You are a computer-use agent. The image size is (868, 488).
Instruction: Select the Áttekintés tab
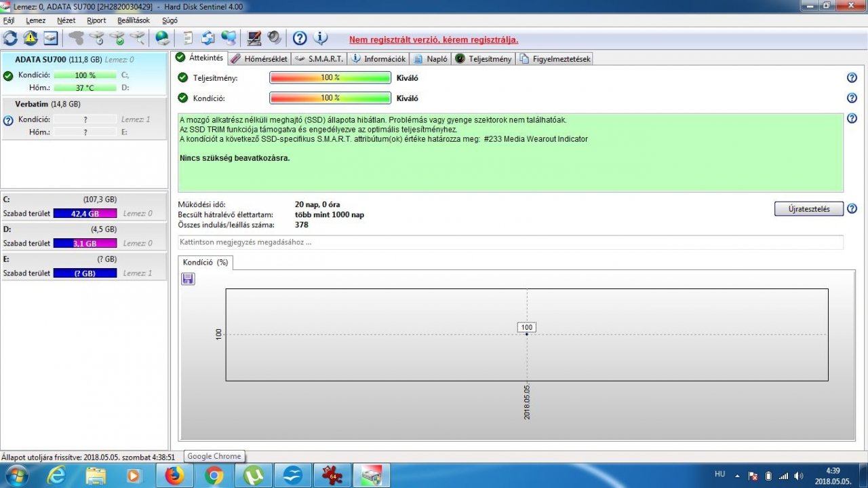pos(199,58)
